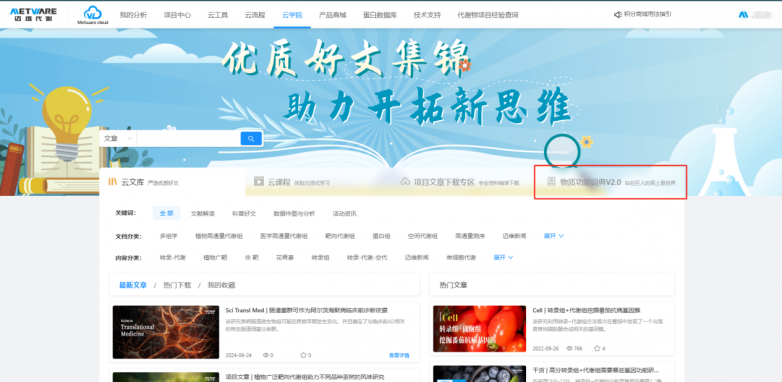Image resolution: width=782 pixels, height=382 pixels.
Task: Click the 云课程 video play icon
Action: (x=259, y=182)
